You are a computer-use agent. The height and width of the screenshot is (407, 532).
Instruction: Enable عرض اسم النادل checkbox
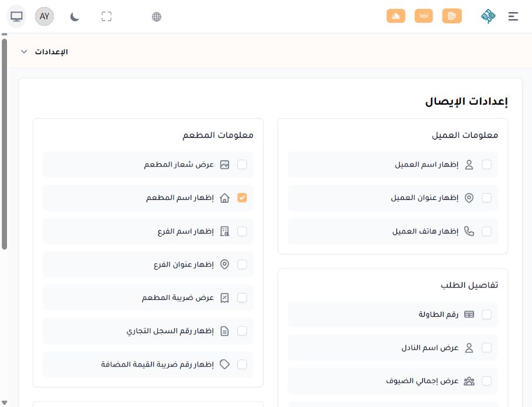pos(486,347)
